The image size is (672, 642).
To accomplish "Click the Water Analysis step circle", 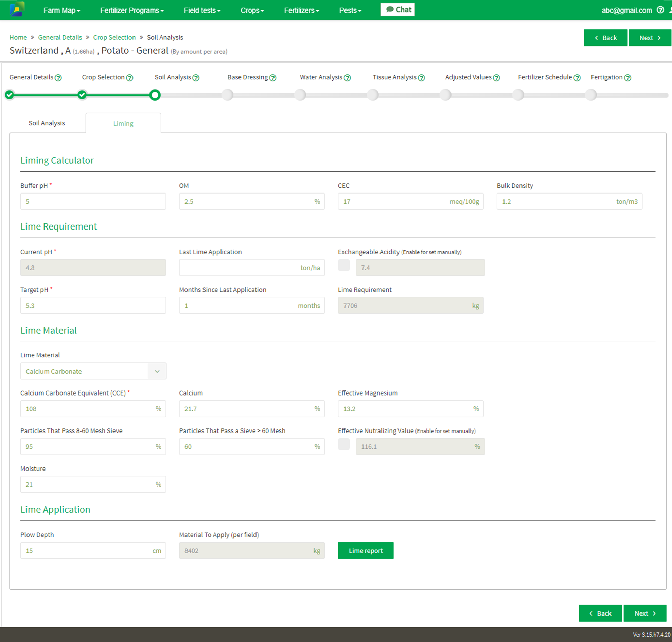I will click(x=300, y=95).
